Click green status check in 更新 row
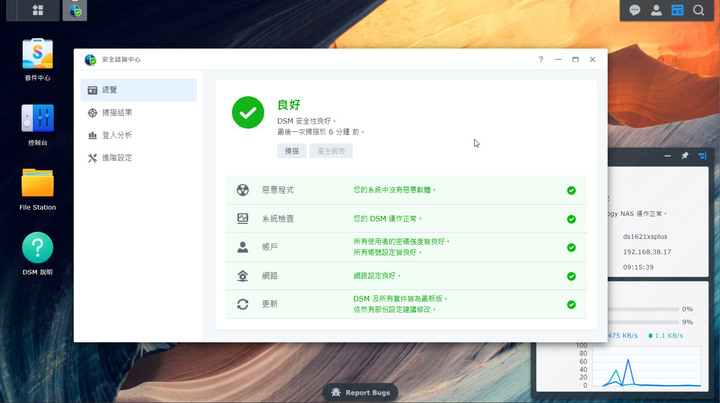This screenshot has width=720, height=403. (571, 304)
